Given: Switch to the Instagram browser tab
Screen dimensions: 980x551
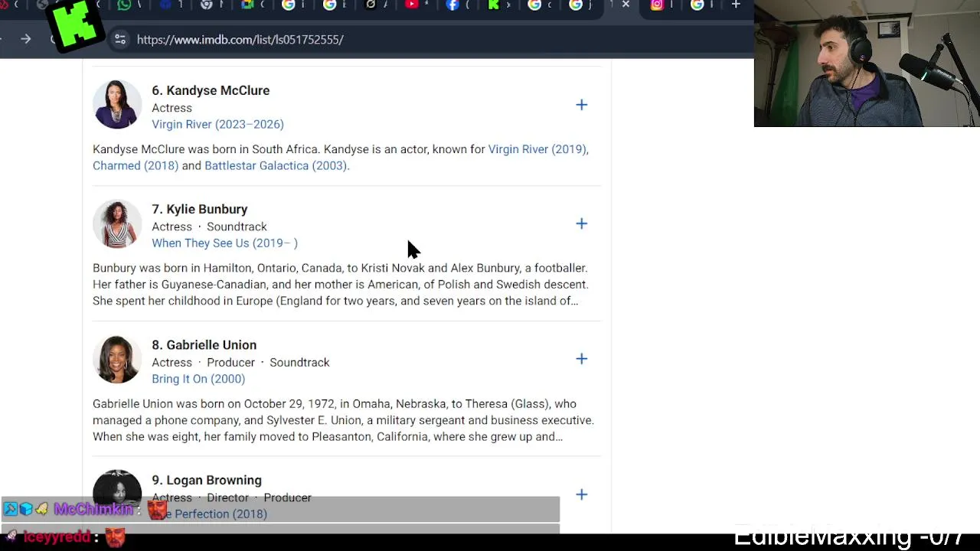Looking at the screenshot, I should [x=657, y=5].
